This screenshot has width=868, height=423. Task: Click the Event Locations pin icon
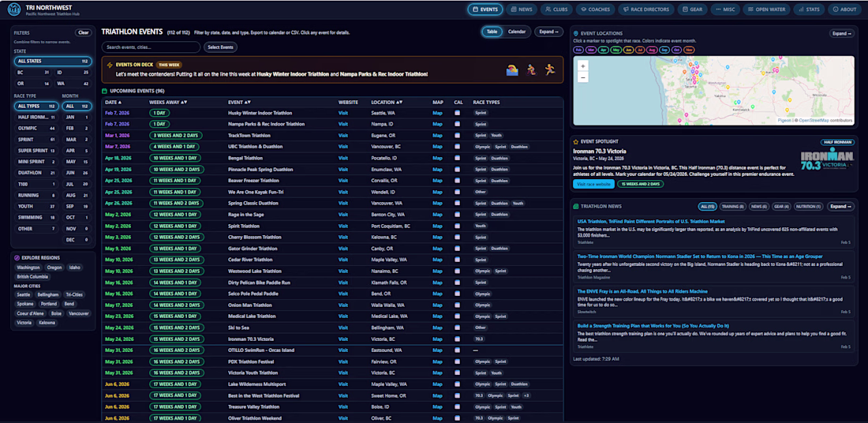pyautogui.click(x=576, y=33)
